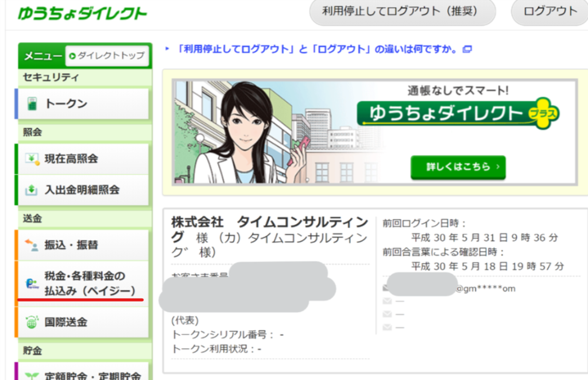588x380 pixels.
Task: Click the token device icon
Action: coord(32,103)
